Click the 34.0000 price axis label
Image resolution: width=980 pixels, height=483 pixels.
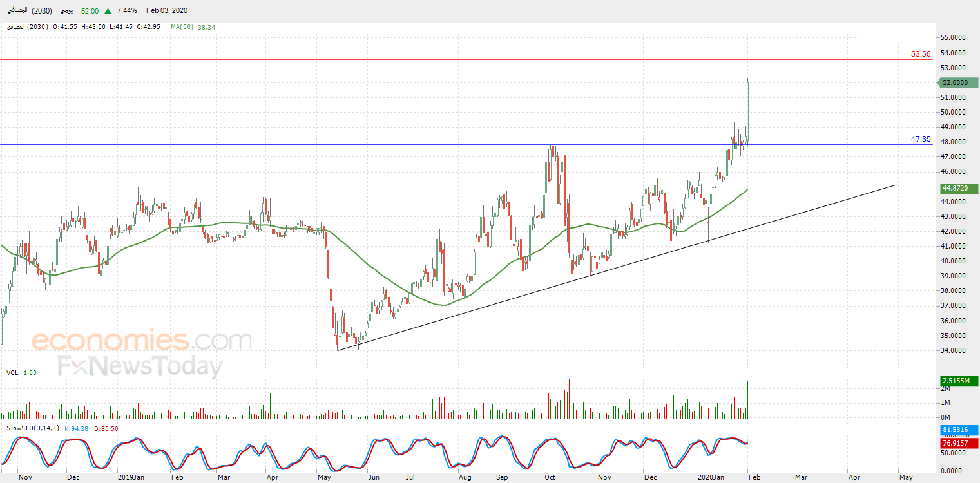coord(953,350)
